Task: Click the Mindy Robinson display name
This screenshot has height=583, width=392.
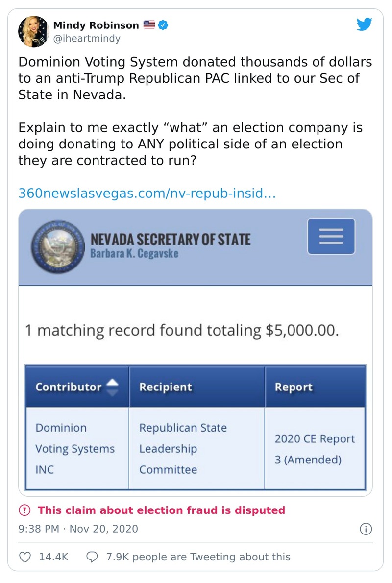Action: 96,25
